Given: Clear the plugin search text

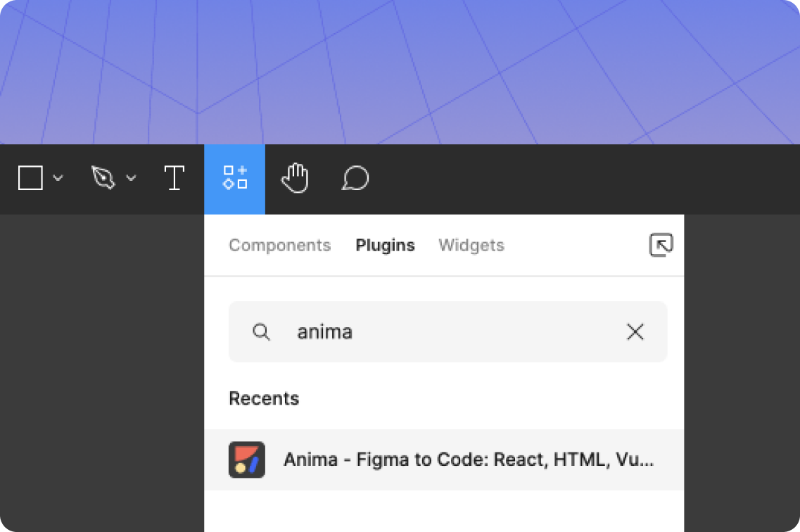Looking at the screenshot, I should coord(635,332).
